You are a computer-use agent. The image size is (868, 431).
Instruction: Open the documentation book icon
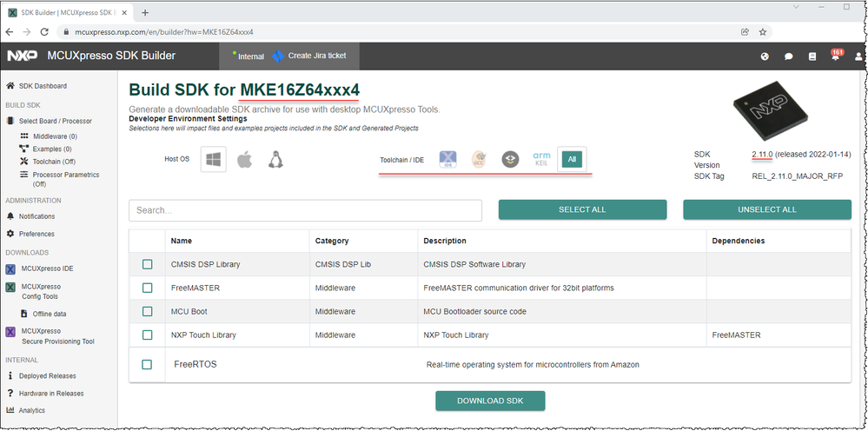click(812, 56)
